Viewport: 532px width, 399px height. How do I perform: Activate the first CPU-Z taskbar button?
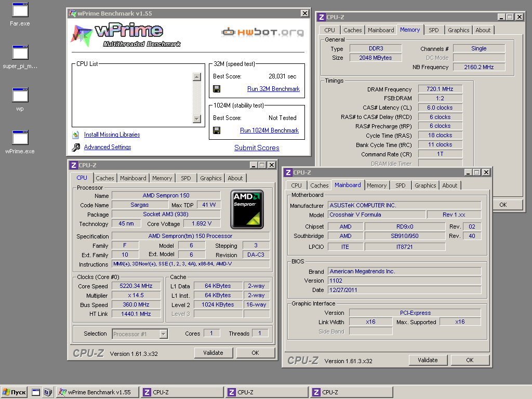182,392
